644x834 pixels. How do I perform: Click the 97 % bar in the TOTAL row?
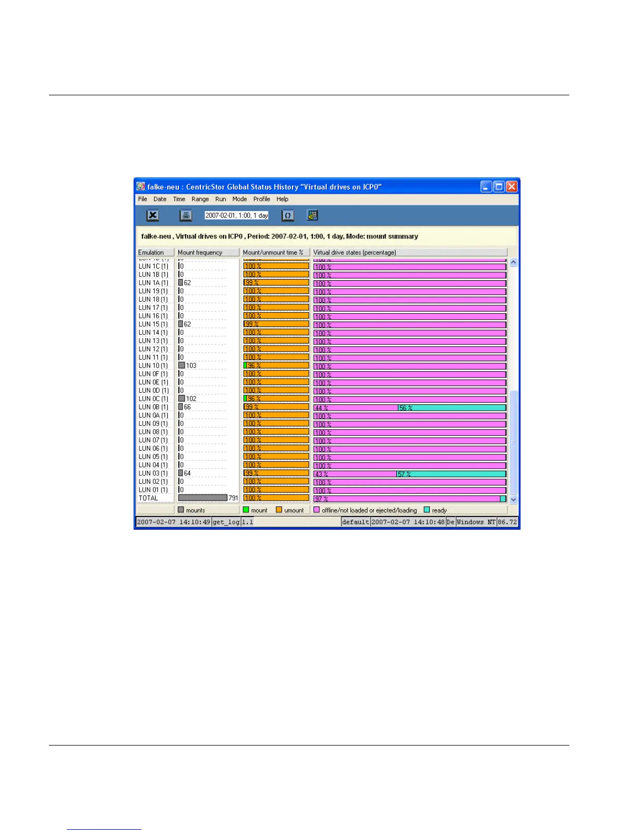point(407,499)
